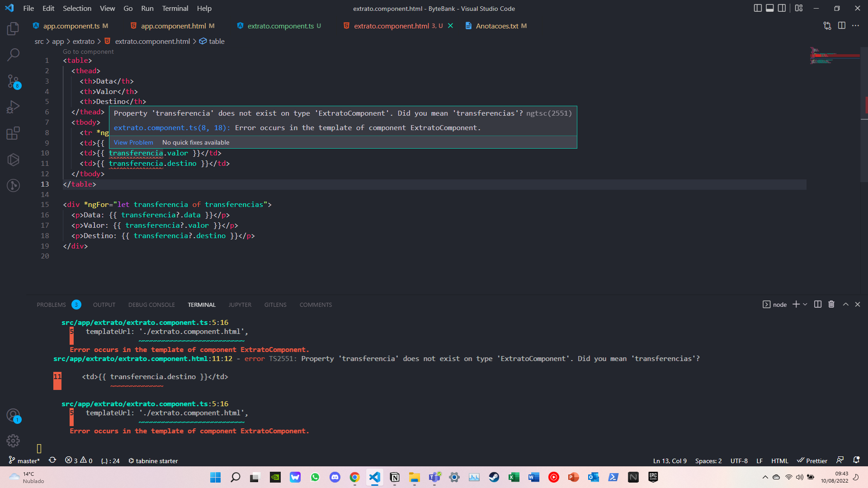Click the src breadcrumb segment

(39, 41)
